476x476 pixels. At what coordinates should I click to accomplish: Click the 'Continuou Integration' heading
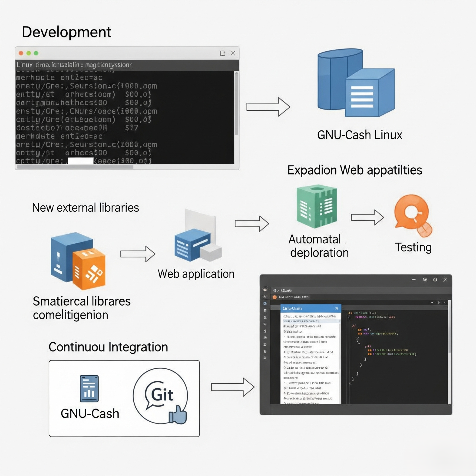[x=108, y=347]
